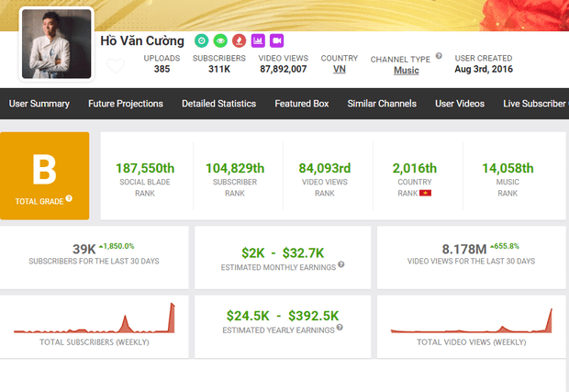The image size is (569, 392).
Task: Click the green eye icon beside channel name
Action: coord(219,40)
